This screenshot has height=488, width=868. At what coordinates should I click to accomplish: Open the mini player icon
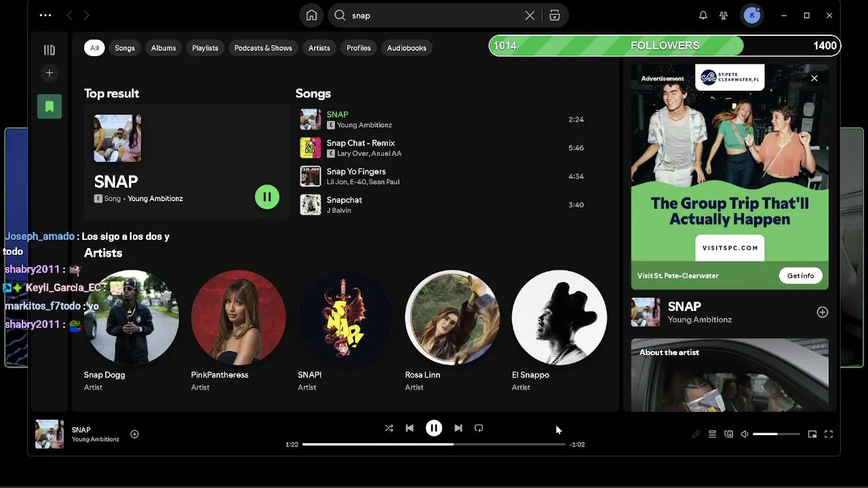[x=812, y=434]
